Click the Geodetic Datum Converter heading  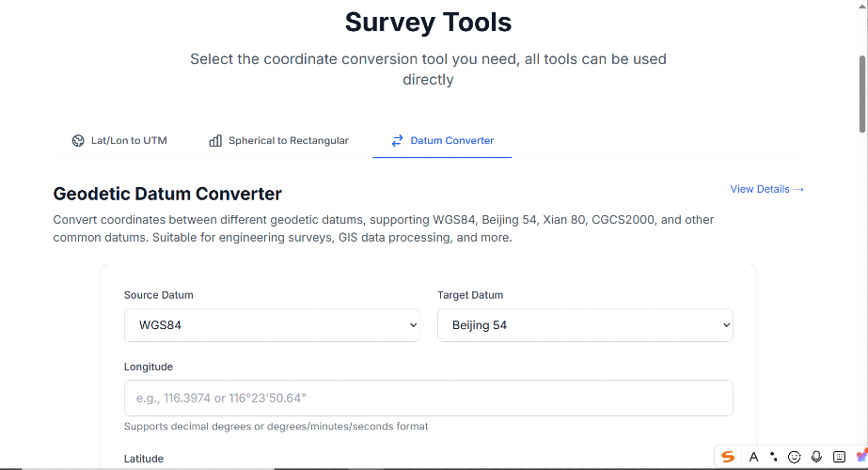click(167, 195)
